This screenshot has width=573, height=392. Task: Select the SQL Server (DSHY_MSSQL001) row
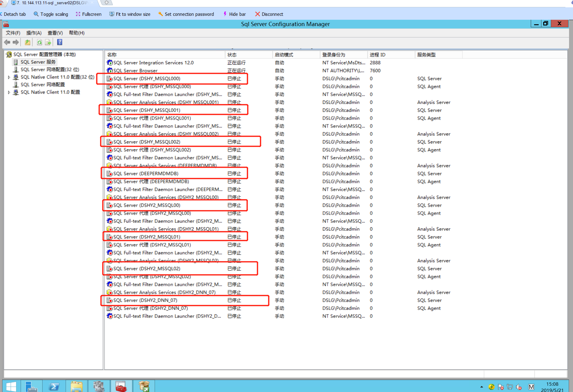coord(284,110)
